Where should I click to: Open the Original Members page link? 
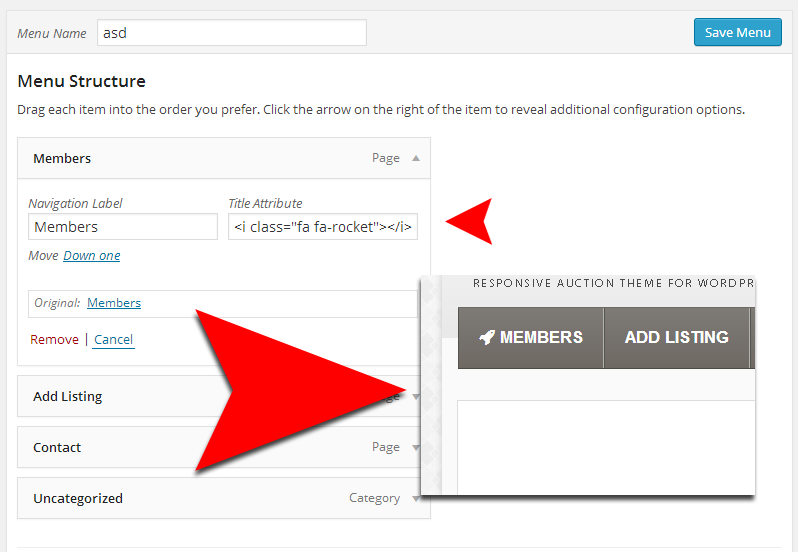click(x=114, y=303)
